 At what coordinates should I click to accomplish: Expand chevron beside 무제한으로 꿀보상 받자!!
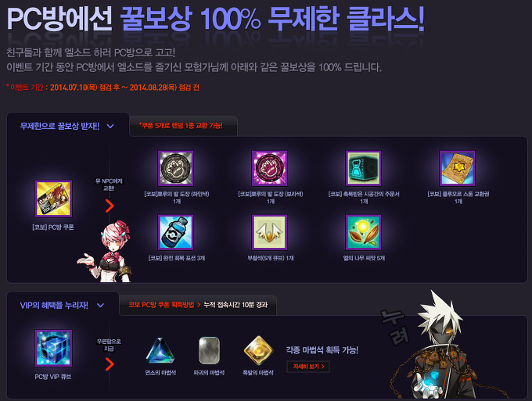pyautogui.click(x=110, y=126)
